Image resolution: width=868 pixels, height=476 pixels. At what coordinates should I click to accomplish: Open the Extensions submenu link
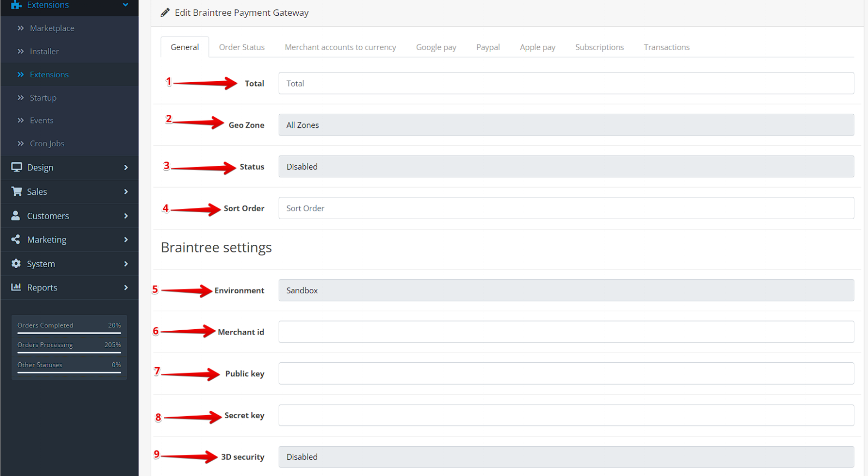[49, 75]
